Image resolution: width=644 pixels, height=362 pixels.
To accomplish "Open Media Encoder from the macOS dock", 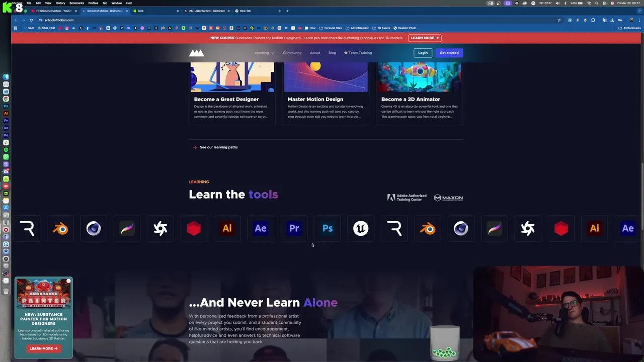I will click(6, 135).
